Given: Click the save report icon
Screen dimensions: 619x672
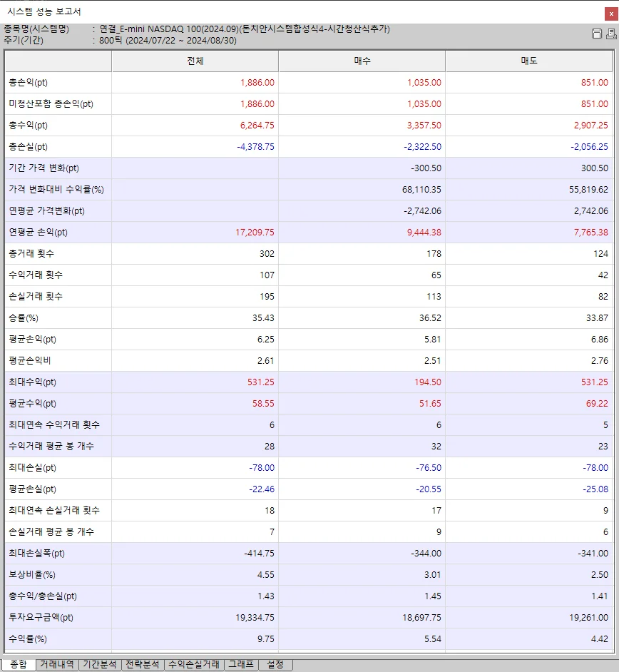Looking at the screenshot, I should tap(597, 34).
